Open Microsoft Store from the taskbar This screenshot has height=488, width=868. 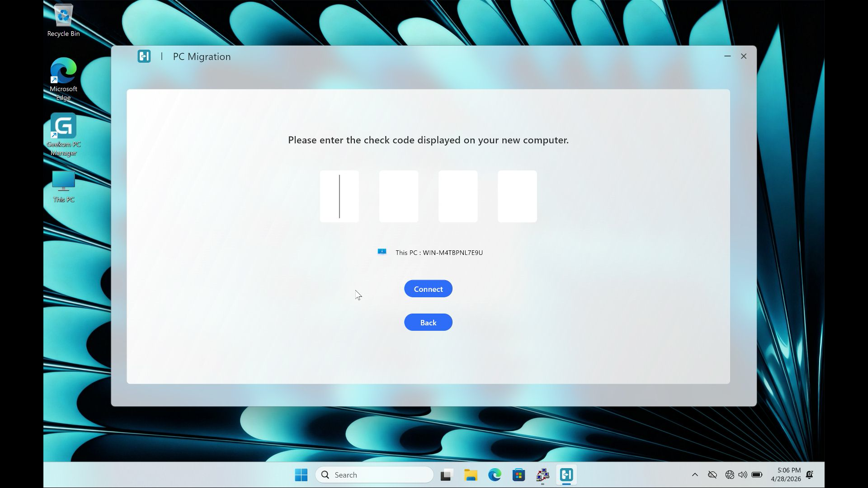point(519,475)
